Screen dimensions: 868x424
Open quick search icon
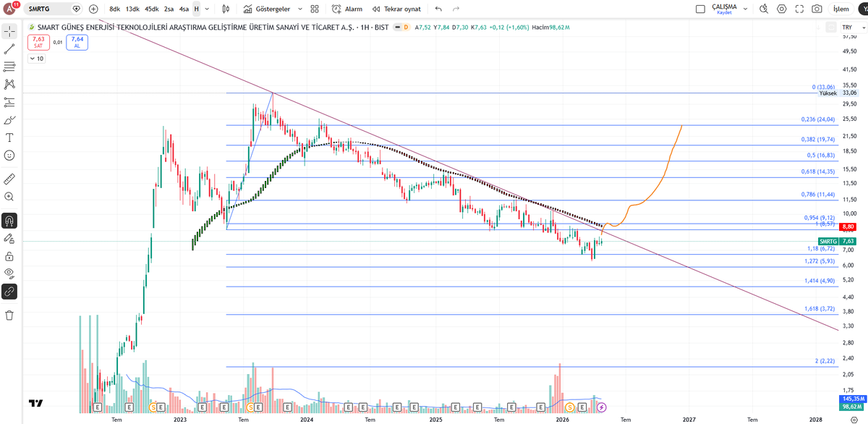[x=764, y=9]
